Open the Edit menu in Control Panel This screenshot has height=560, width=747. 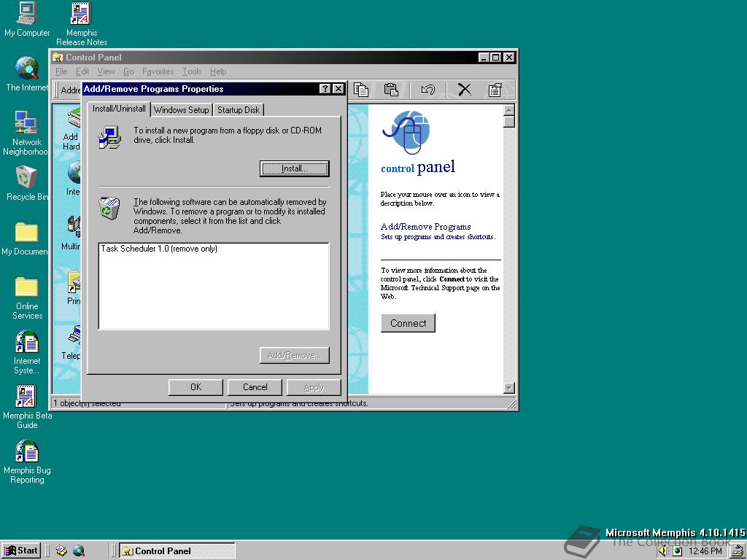(x=82, y=71)
